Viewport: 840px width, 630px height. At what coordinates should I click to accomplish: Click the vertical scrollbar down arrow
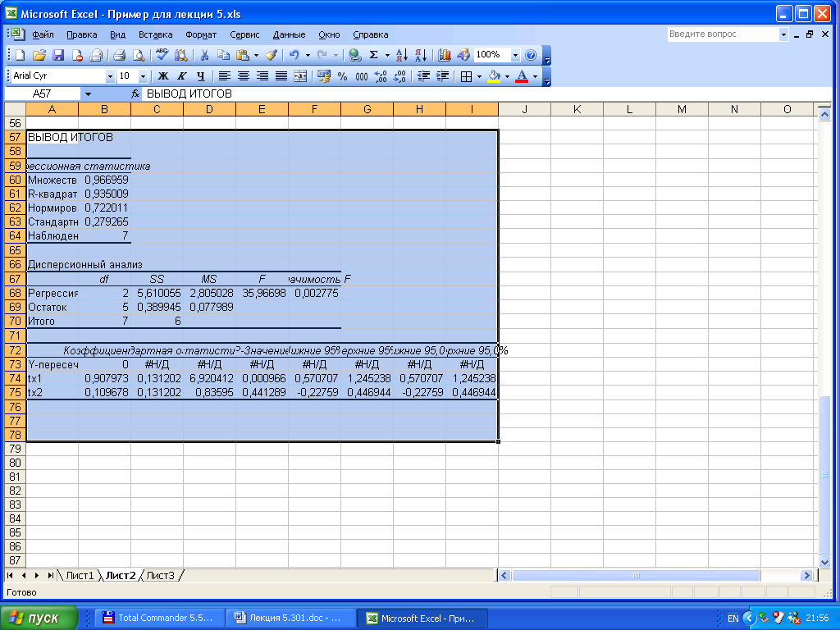tap(824, 562)
